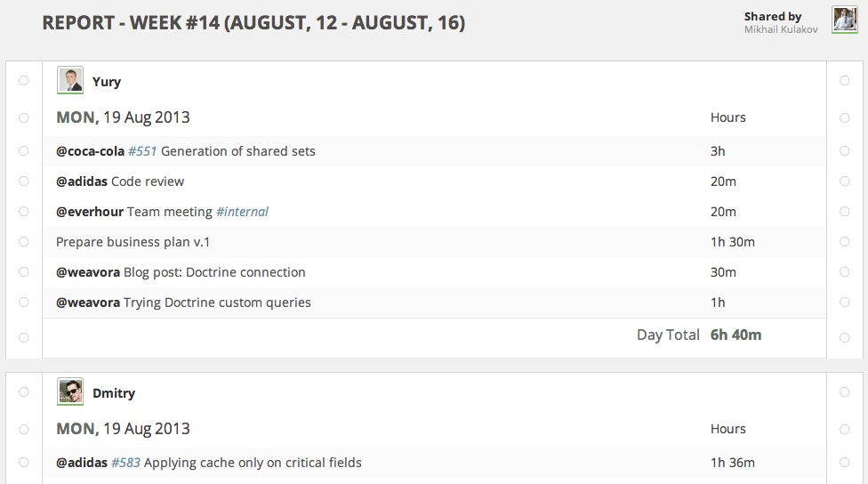Image resolution: width=868 pixels, height=484 pixels.
Task: Select right radio button for Day Total row
Action: click(x=844, y=336)
